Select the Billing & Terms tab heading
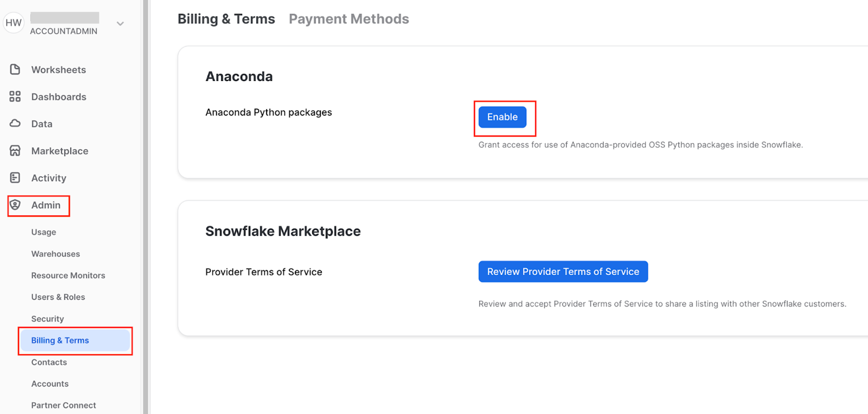This screenshot has height=414, width=868. [x=226, y=19]
